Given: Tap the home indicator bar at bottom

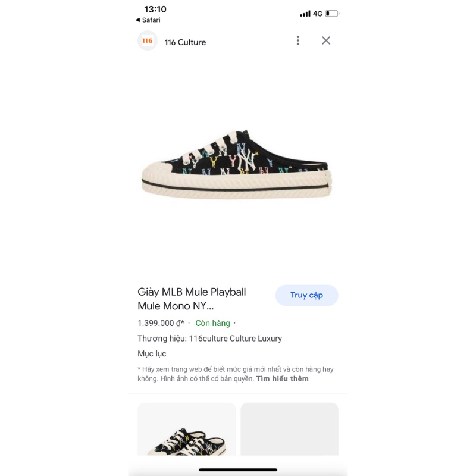Looking at the screenshot, I should pyautogui.click(x=238, y=469).
